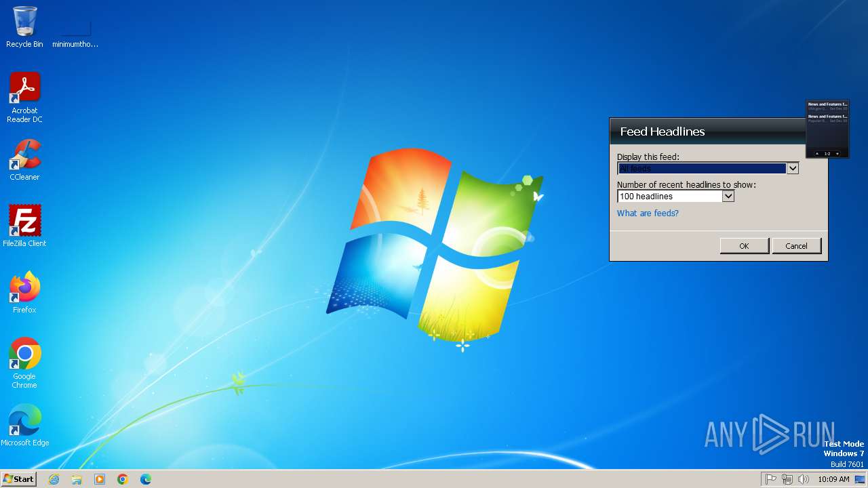Open the Google Chrome desktop shortcut
The width and height of the screenshot is (868, 488).
coord(24,363)
